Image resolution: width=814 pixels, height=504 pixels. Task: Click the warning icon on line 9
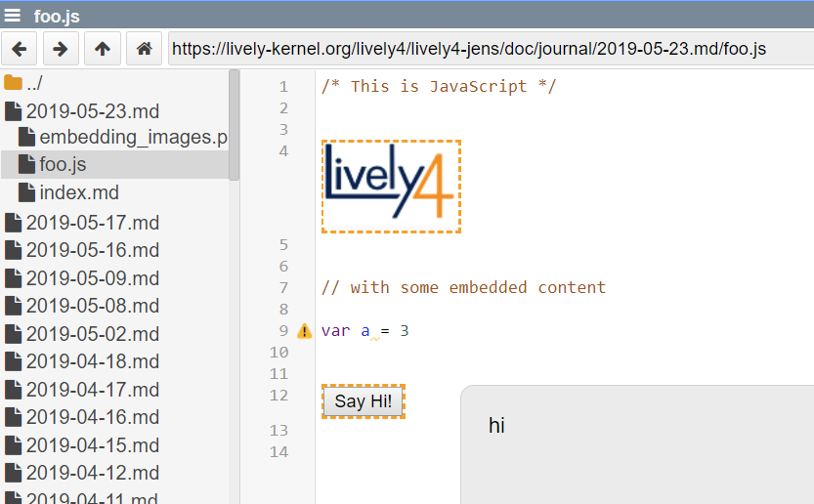(304, 331)
